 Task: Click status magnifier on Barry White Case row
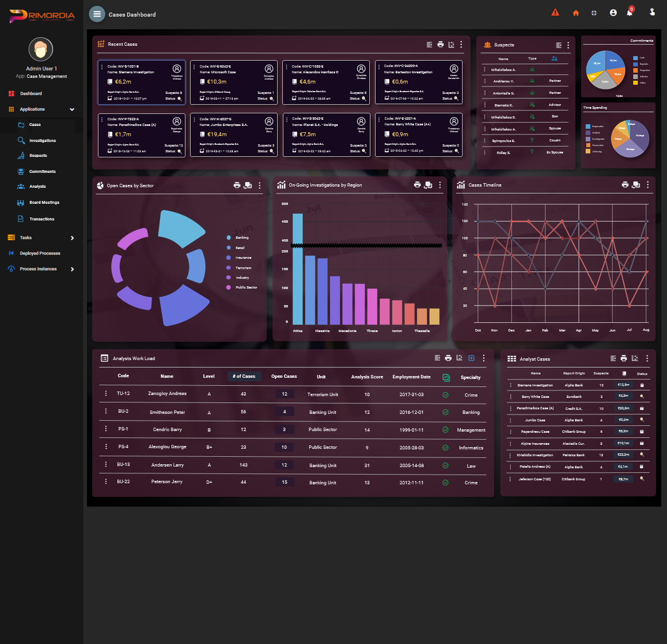coord(642,396)
